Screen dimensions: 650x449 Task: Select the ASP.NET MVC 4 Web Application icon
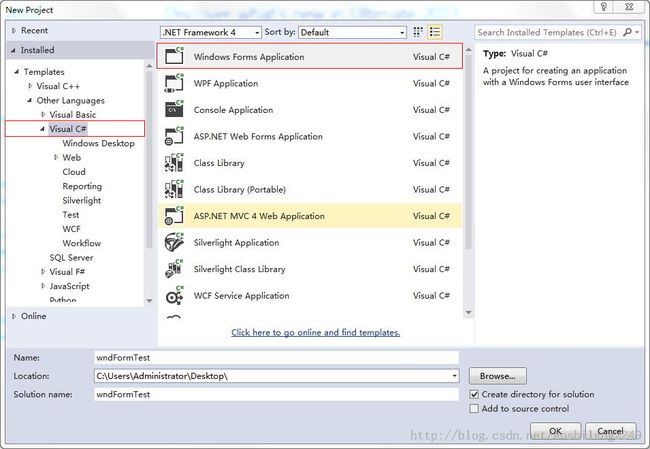pos(174,216)
